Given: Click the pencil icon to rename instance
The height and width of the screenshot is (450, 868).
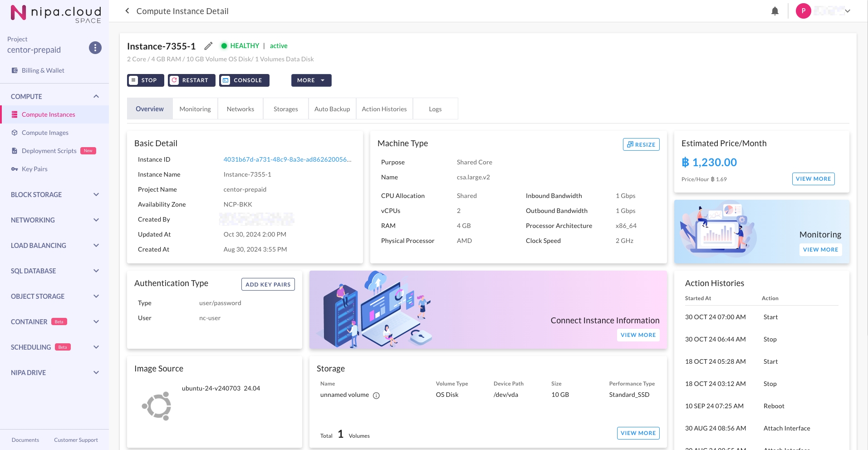Looking at the screenshot, I should pyautogui.click(x=208, y=46).
